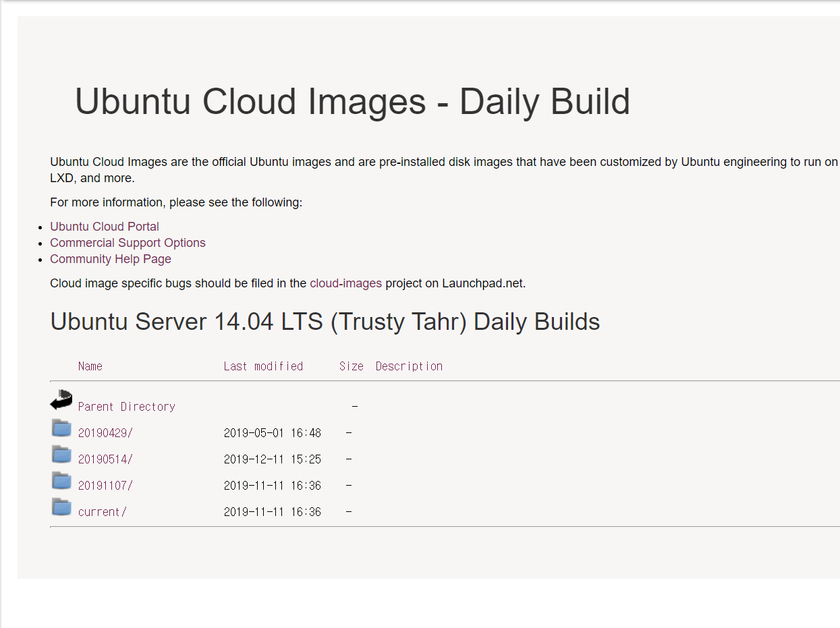Click the Parent Directory back-arrow icon
This screenshot has width=840, height=628.
tap(61, 399)
